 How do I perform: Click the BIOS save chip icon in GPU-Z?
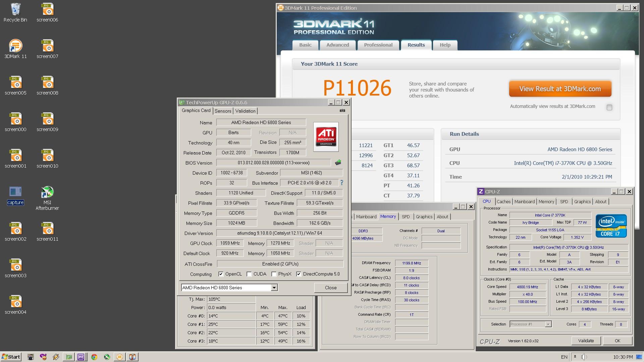tap(338, 163)
